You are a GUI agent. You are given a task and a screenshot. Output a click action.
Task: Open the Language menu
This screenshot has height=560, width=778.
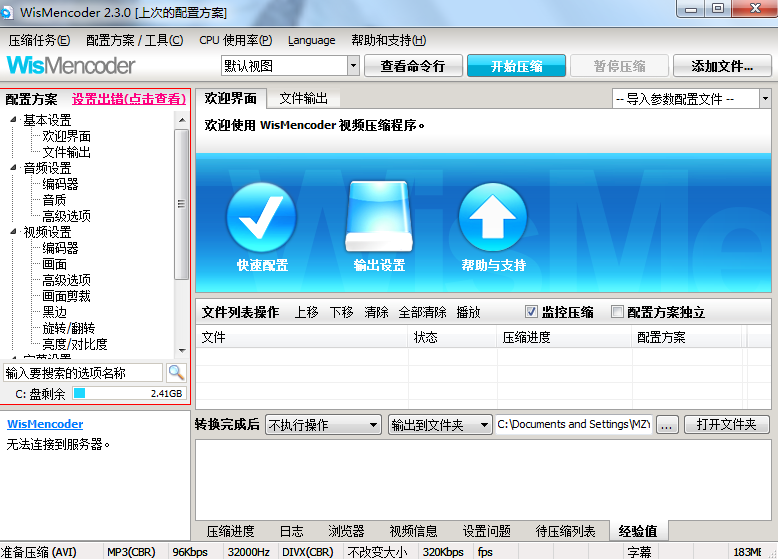[312, 40]
